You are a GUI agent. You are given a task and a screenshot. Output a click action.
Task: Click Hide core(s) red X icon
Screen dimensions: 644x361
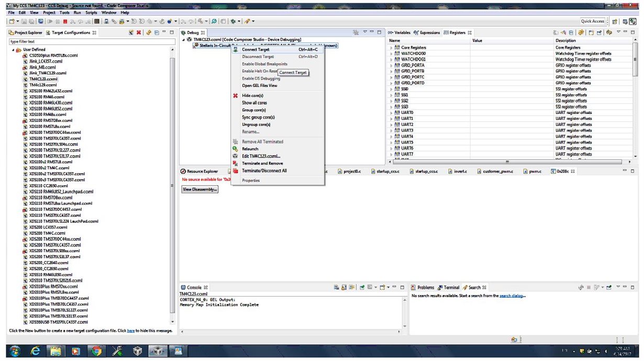pyautogui.click(x=236, y=96)
